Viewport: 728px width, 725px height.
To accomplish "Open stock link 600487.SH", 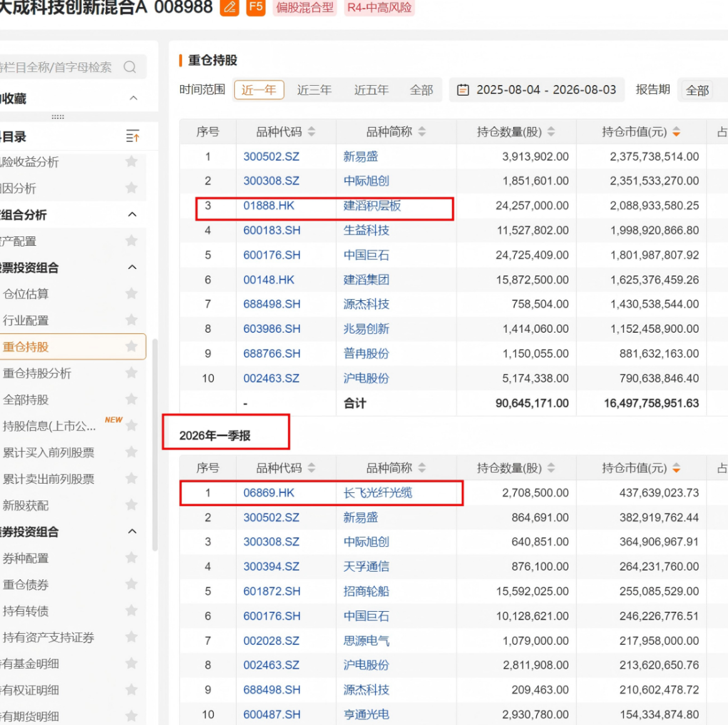I will pos(272,714).
